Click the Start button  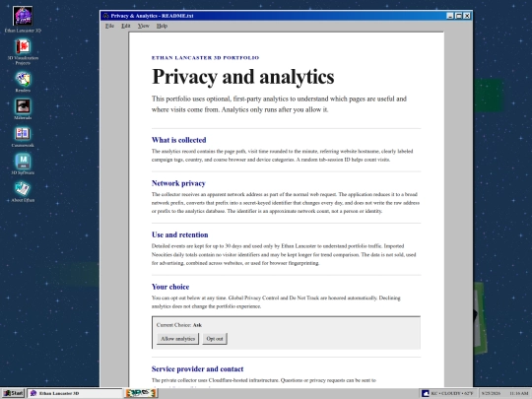(13, 393)
